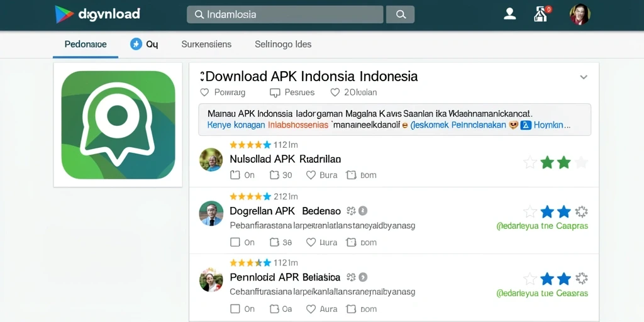Open the user account icon
The height and width of the screenshot is (322, 644).
click(509, 14)
